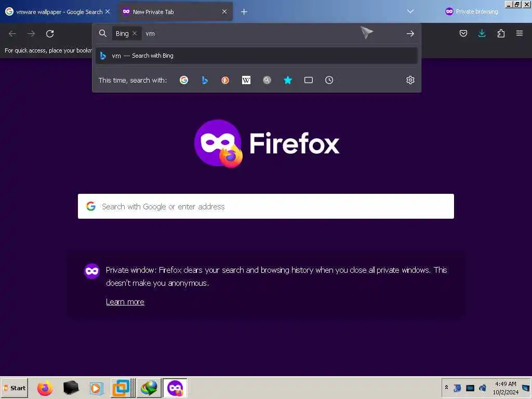
Task: Go back one page
Action: tap(12, 34)
